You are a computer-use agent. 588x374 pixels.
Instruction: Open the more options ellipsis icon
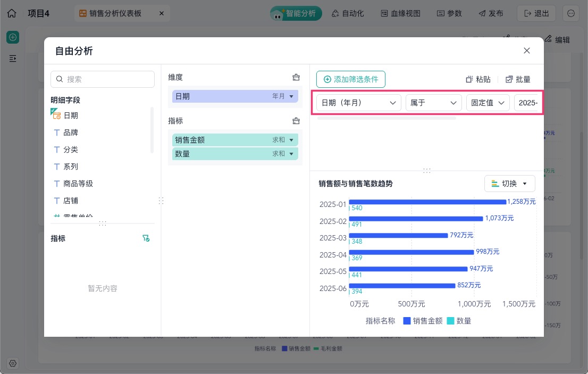coord(571,13)
